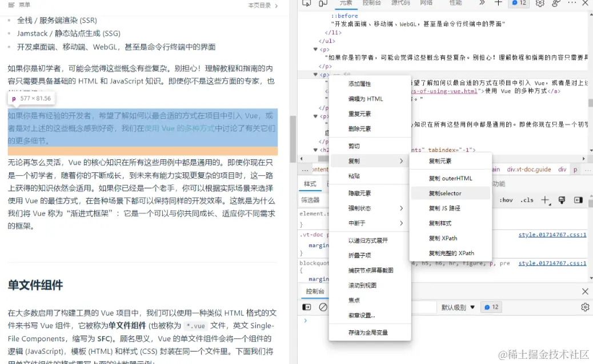
Task: Select 复制元素 in the submenu
Action: [450, 161]
